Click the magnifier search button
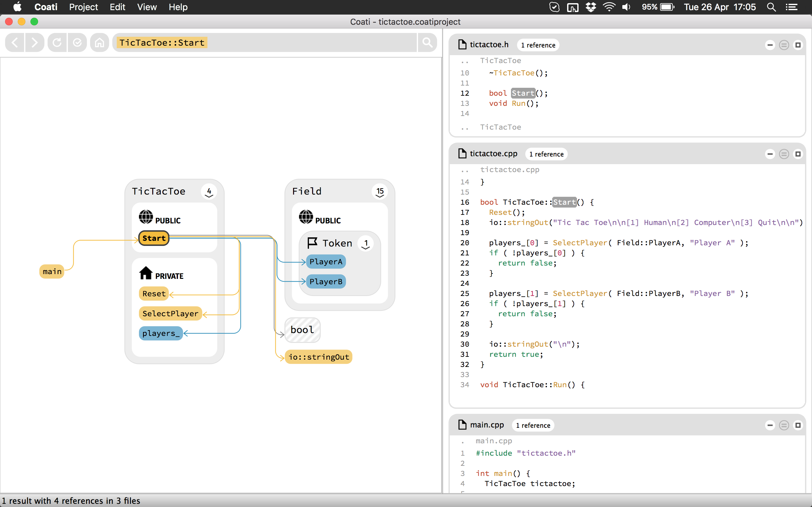 pyautogui.click(x=427, y=42)
